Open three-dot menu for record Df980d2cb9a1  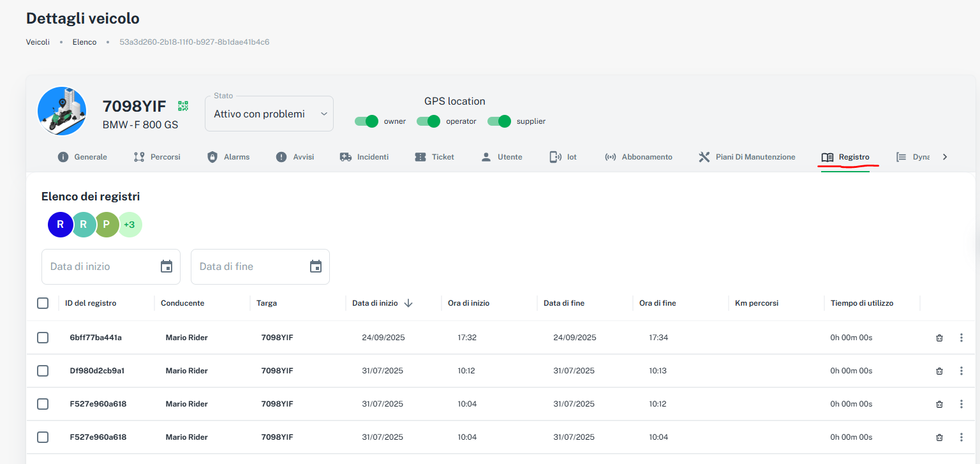961,371
